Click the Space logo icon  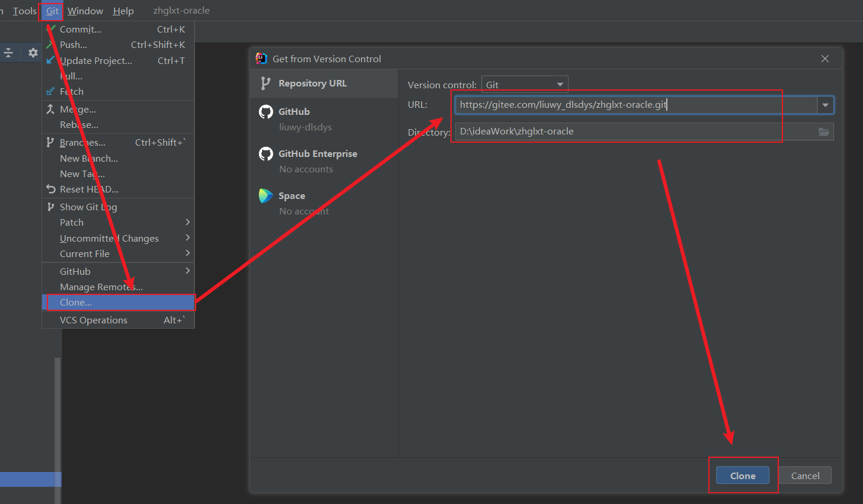pyautogui.click(x=266, y=195)
